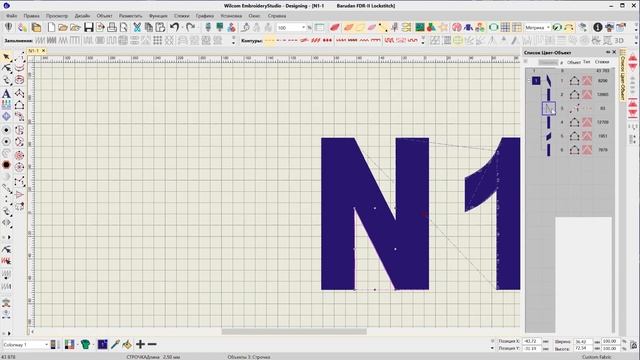Click the CorelDRAW balloon icon
The width and height of the screenshot is (640, 360).
point(9,27)
